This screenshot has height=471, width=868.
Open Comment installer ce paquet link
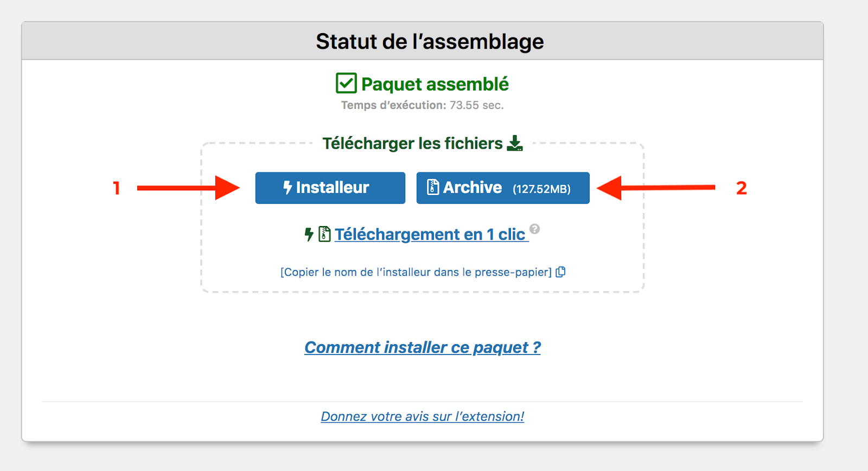pyautogui.click(x=423, y=347)
